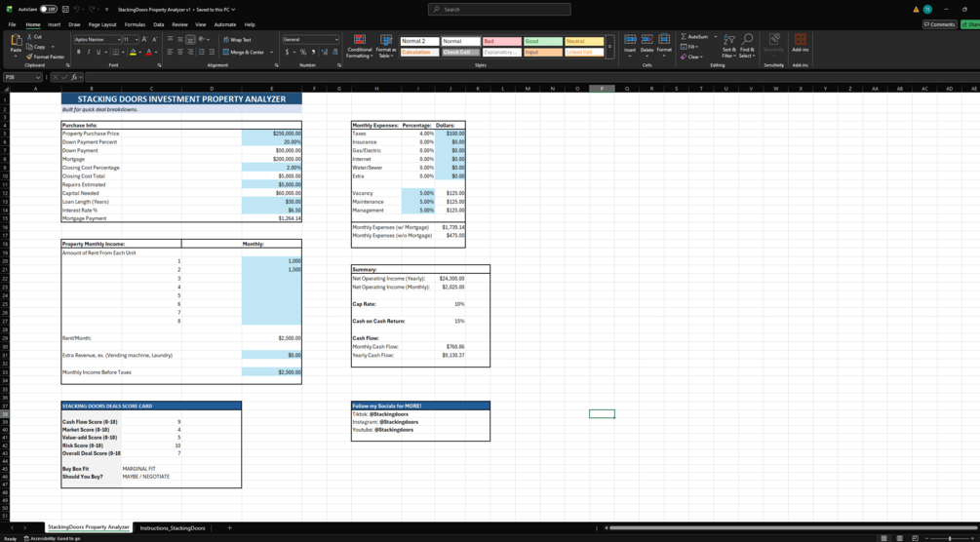Expand the Conditional Formatting menu

tap(360, 46)
